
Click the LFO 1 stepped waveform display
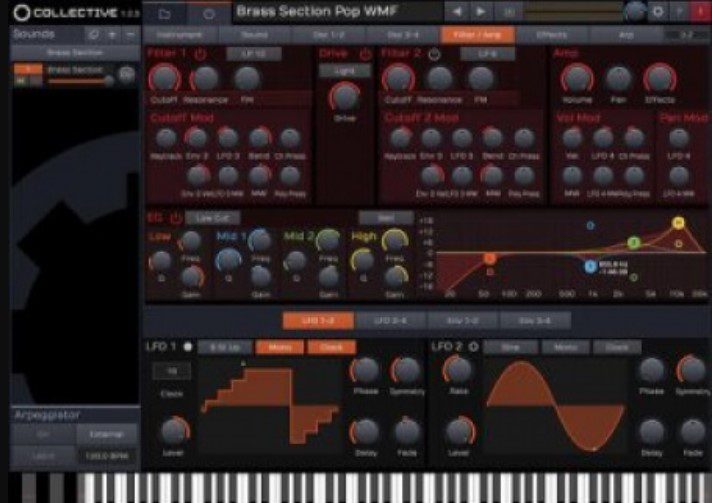(270, 405)
